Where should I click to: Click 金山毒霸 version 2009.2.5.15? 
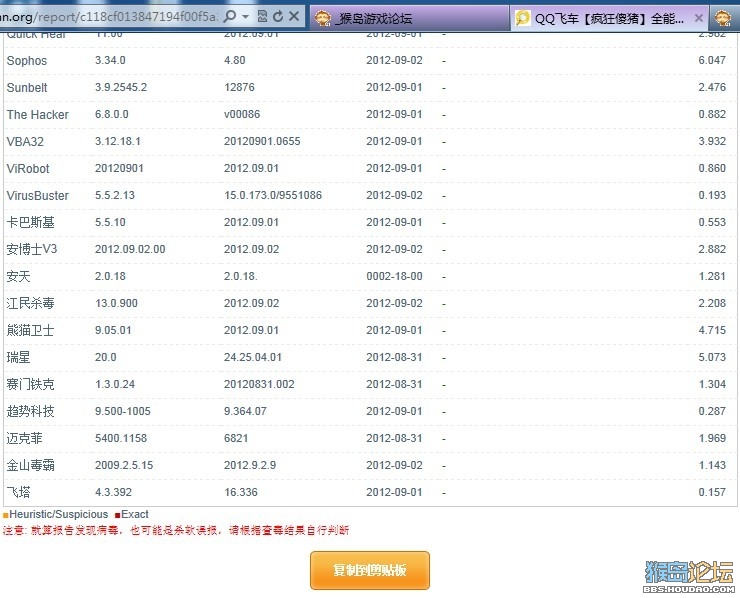124,465
